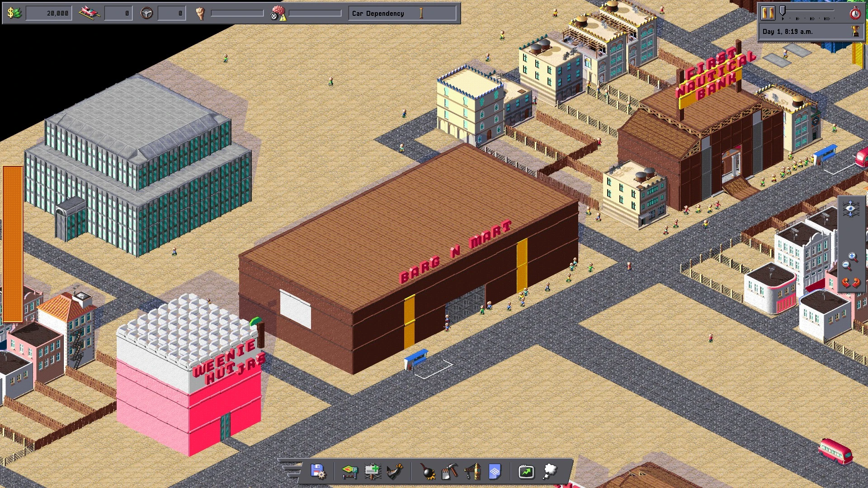The image size is (868, 488).
Task: Click the protest level progress bar
Action: pyautogui.click(x=237, y=13)
